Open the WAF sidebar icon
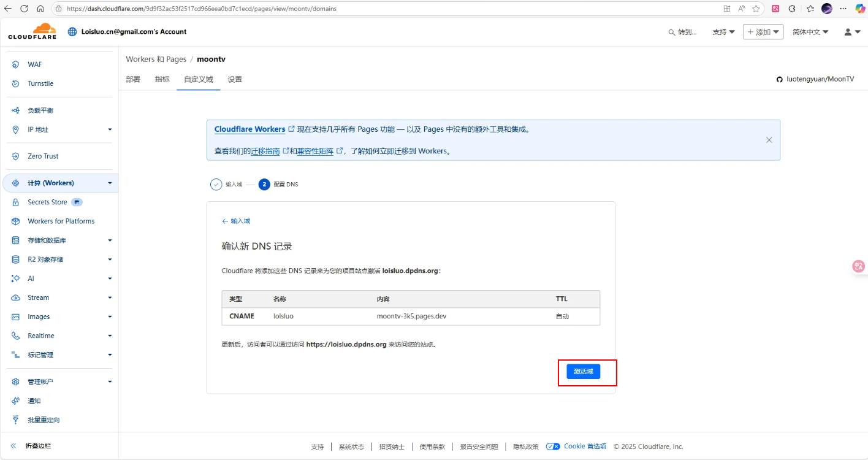This screenshot has width=868, height=460. (15, 64)
